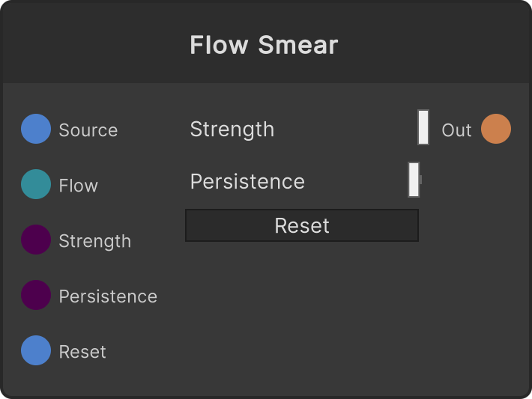This screenshot has height=399, width=532.
Task: Click the purple Strength input port
Action: (x=36, y=240)
